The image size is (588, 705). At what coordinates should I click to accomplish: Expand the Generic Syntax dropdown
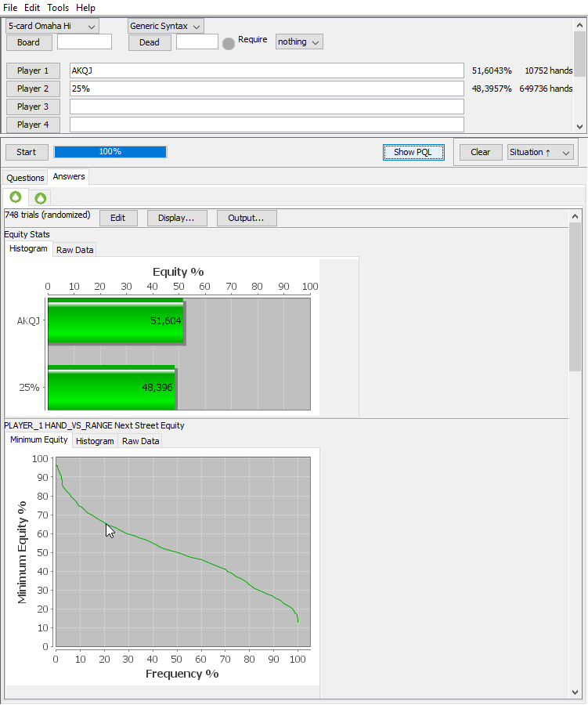(166, 27)
